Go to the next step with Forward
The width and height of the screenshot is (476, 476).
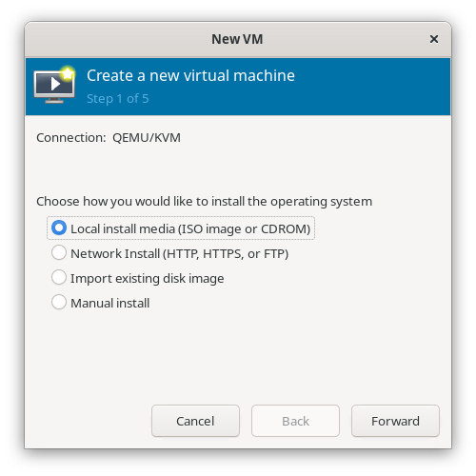[x=395, y=421]
